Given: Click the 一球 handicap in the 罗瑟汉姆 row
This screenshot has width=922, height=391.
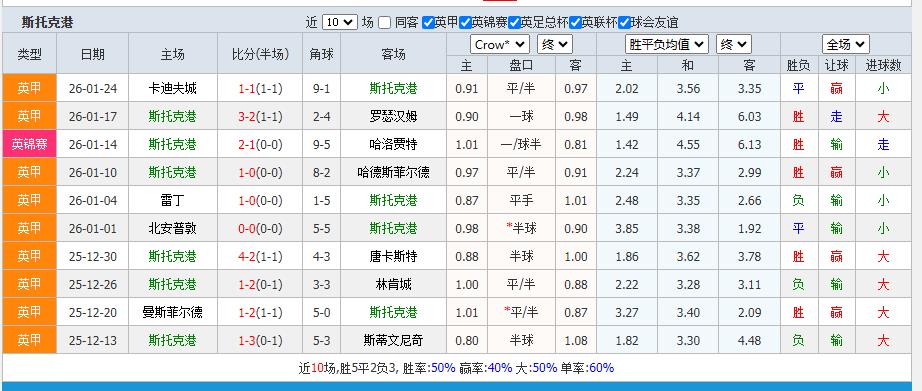Looking at the screenshot, I should point(521,116).
